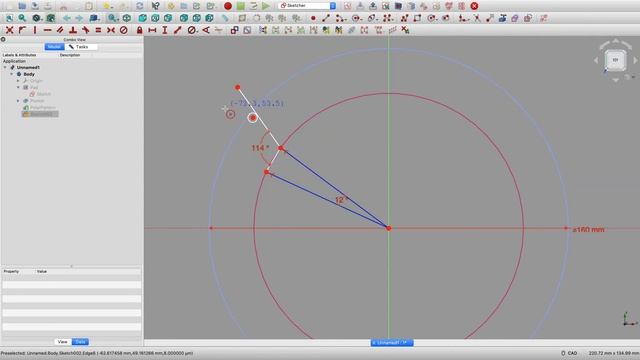Select the Create Point tool
Image resolution: width=640 pixels, height=360 pixels.
(313, 18)
